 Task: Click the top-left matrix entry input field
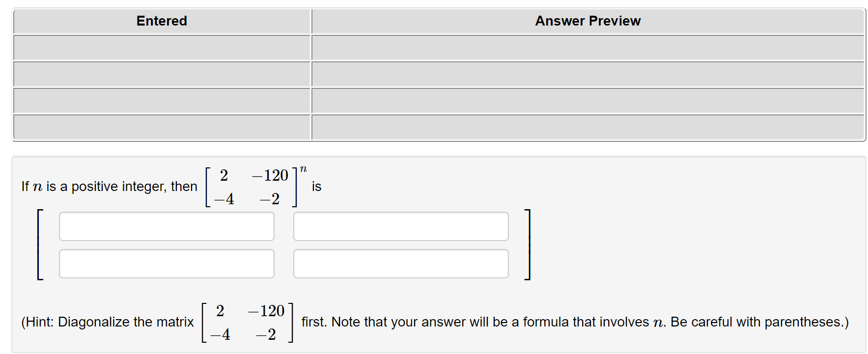coord(167,226)
